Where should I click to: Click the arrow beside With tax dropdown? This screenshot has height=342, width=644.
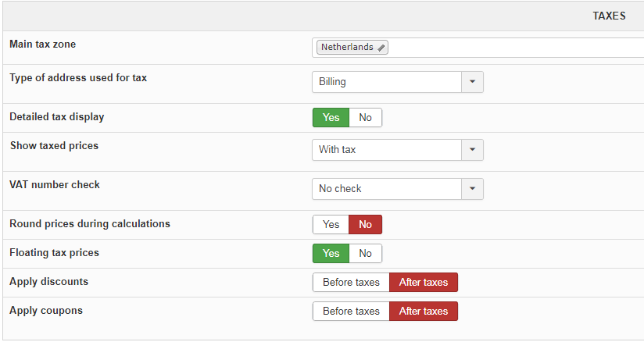[x=472, y=149]
